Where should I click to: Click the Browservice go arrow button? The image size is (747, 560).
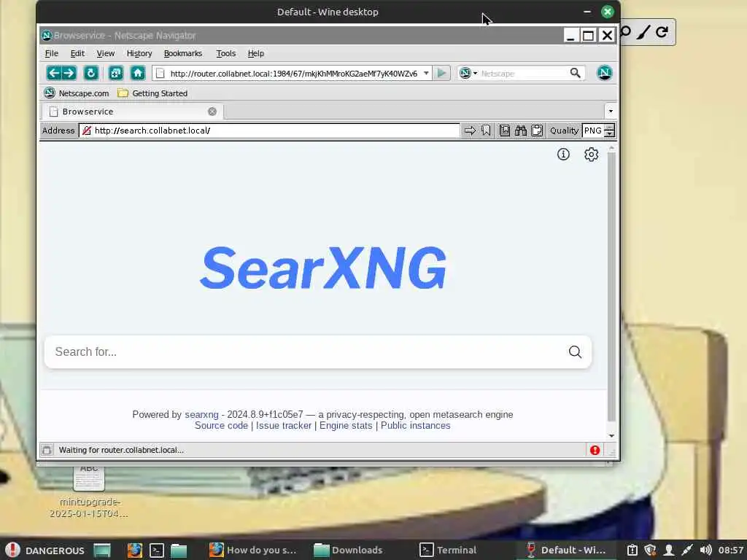pyautogui.click(x=470, y=131)
